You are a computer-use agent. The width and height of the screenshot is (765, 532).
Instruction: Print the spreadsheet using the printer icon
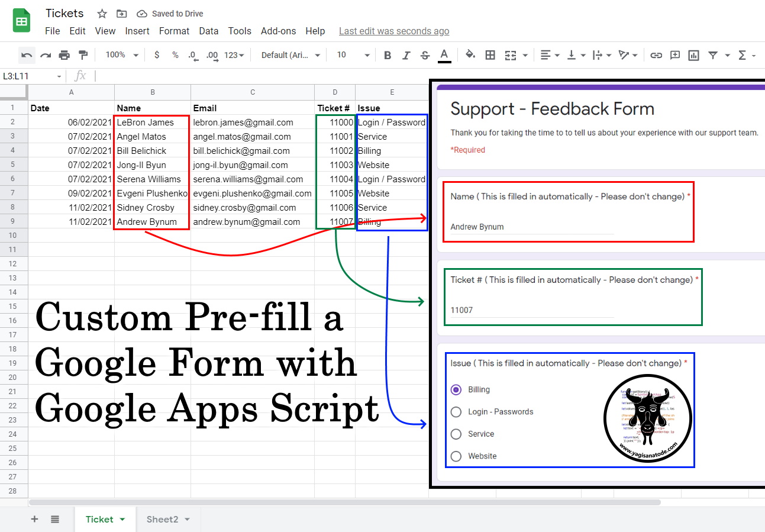pos(64,55)
